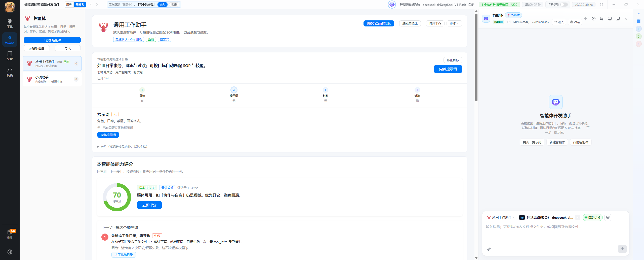Go to step 4 试跑
Viewport: 644px width, 260px height.
click(417, 95)
